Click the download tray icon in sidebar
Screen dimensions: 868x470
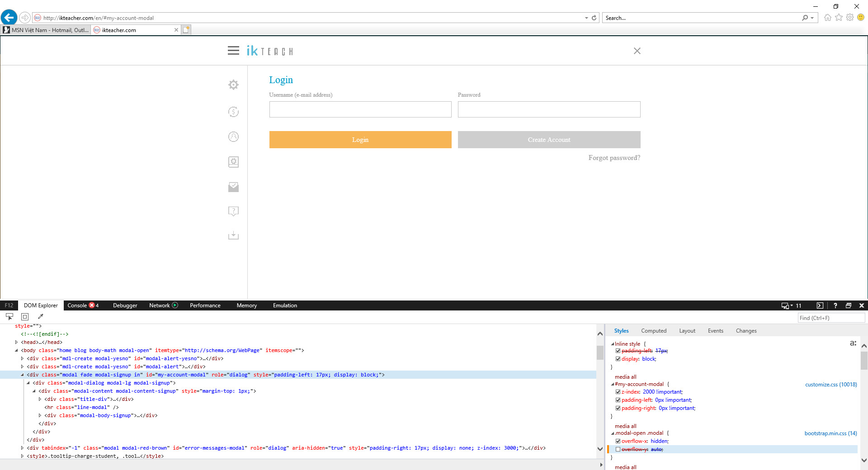point(233,235)
